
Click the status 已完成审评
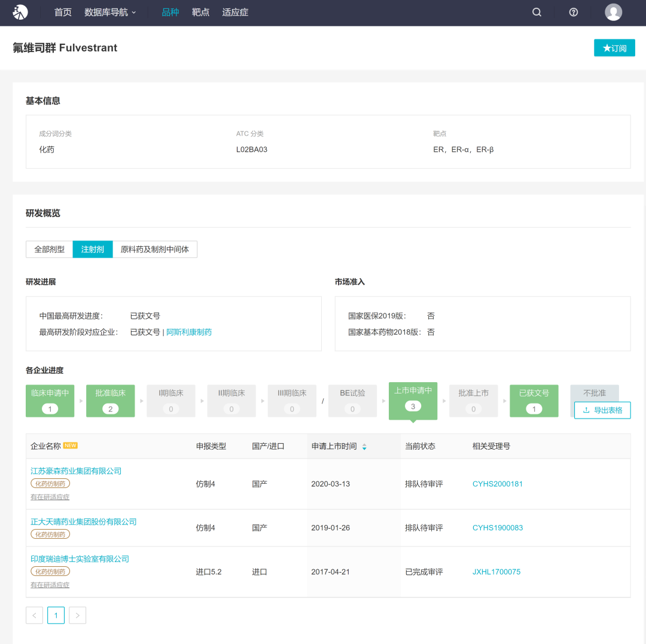coord(424,572)
